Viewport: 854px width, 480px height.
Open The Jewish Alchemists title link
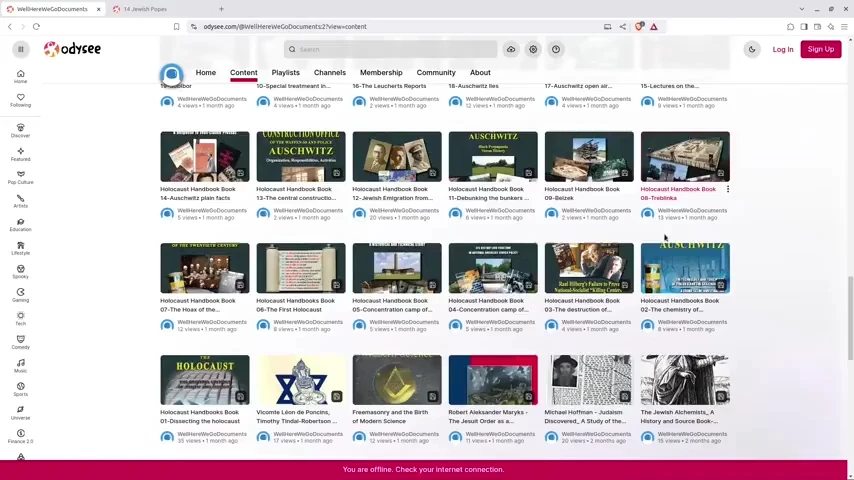(x=678, y=417)
